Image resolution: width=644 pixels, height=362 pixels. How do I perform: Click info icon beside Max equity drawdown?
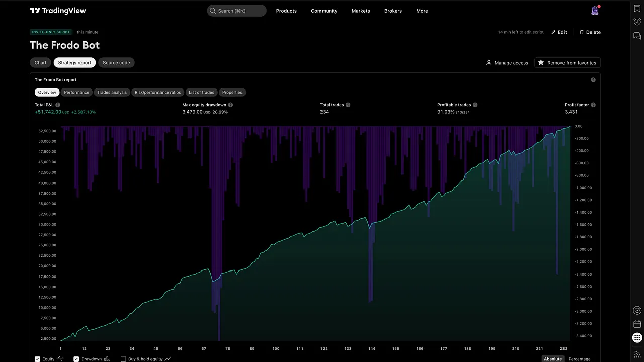pos(230,105)
